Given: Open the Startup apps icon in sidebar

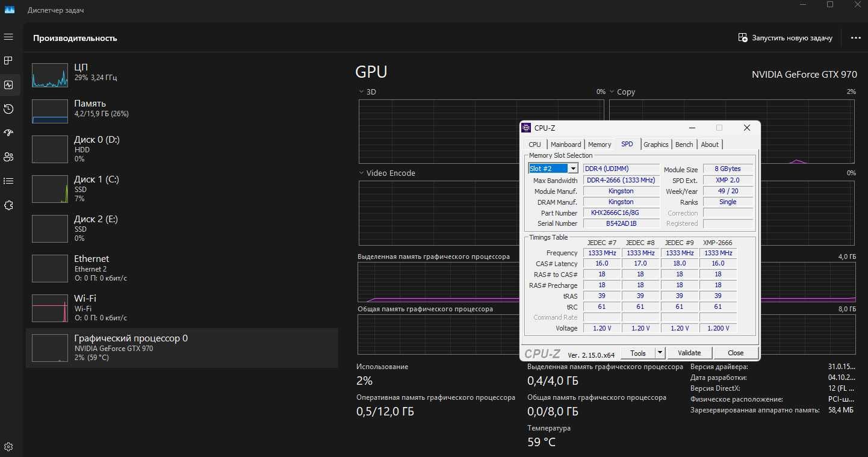Looking at the screenshot, I should pyautogui.click(x=8, y=133).
